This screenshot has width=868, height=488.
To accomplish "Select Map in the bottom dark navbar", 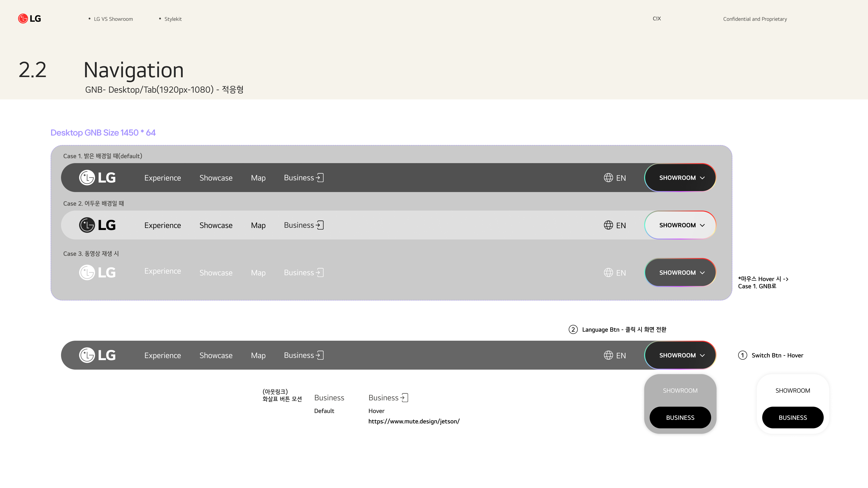I will click(x=258, y=355).
